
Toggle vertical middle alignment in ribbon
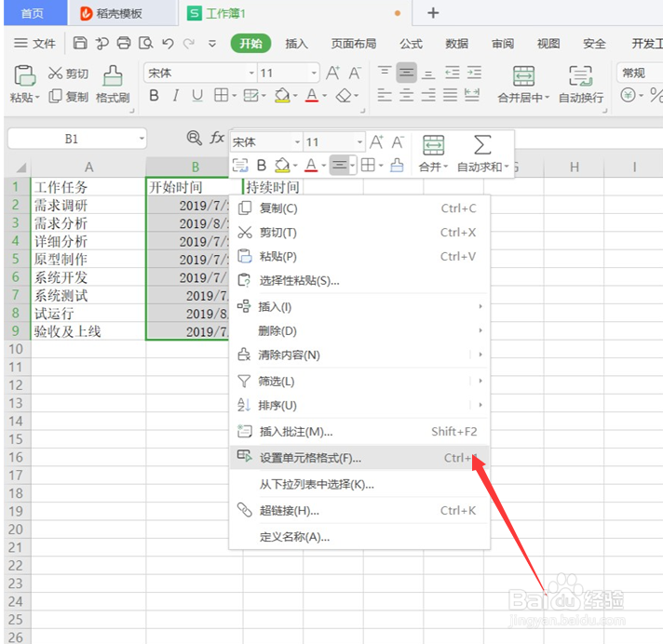(x=406, y=73)
